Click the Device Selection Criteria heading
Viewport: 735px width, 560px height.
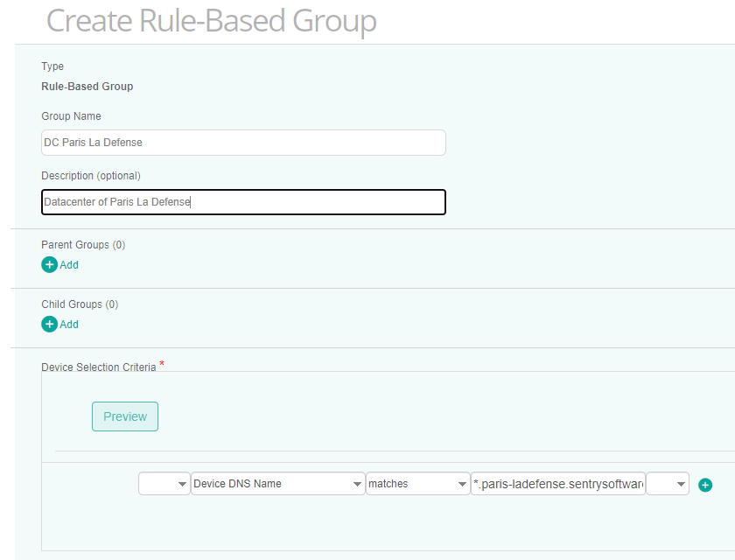point(97,367)
